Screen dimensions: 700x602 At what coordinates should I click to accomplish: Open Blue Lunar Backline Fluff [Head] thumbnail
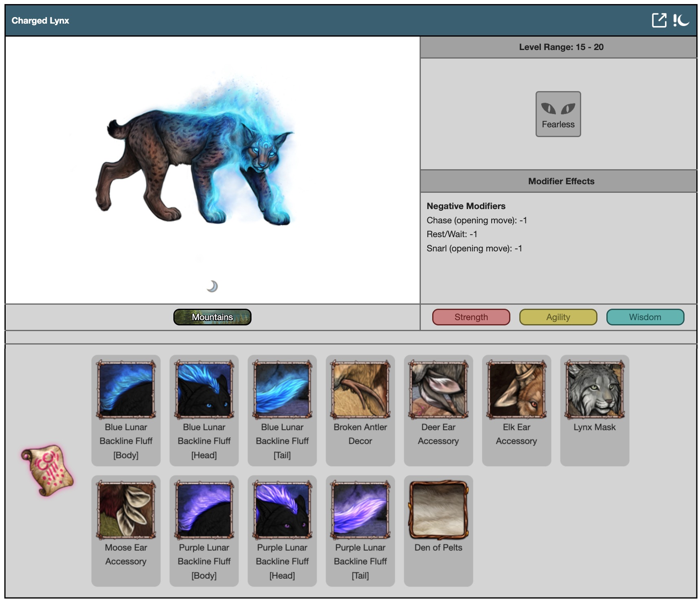tap(204, 390)
